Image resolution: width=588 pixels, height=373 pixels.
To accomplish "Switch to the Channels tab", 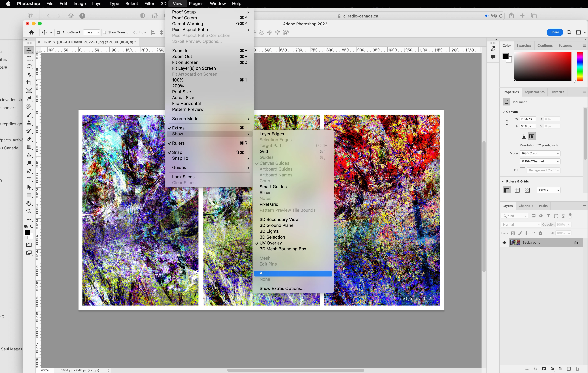I will (526, 206).
